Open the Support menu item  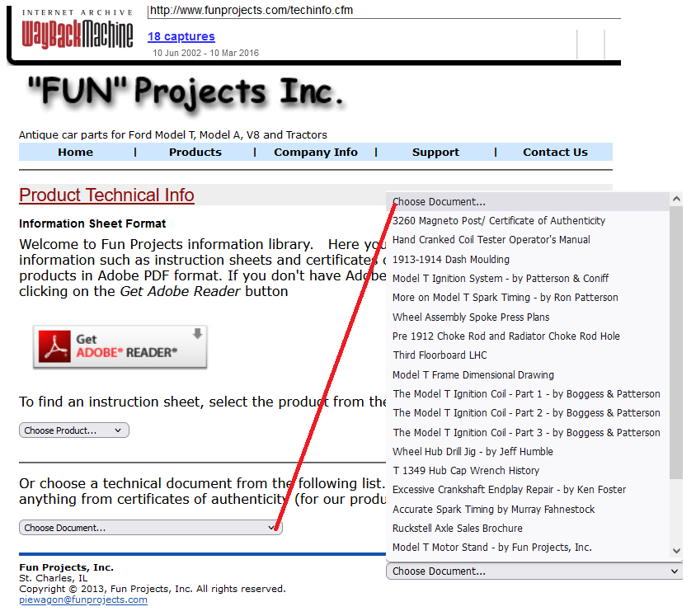coord(435,152)
